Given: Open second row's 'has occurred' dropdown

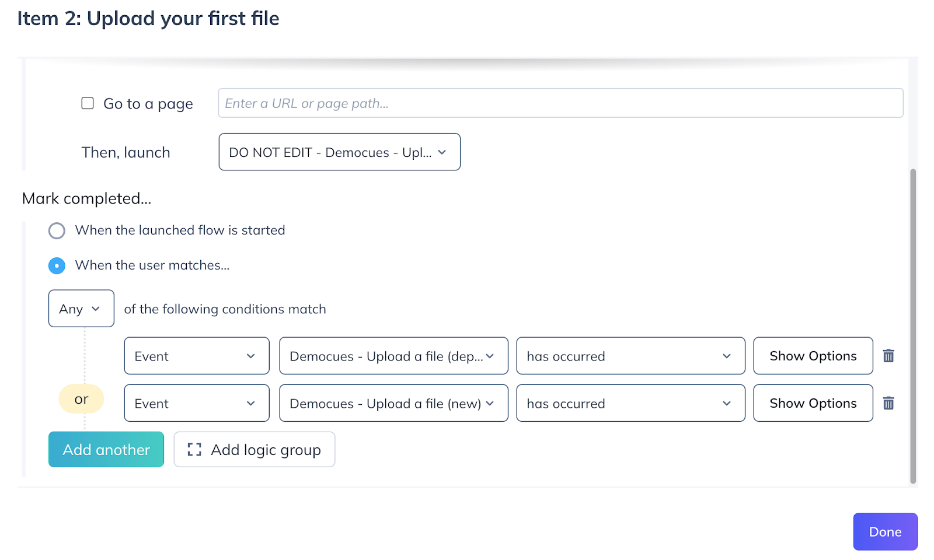Looking at the screenshot, I should (630, 403).
